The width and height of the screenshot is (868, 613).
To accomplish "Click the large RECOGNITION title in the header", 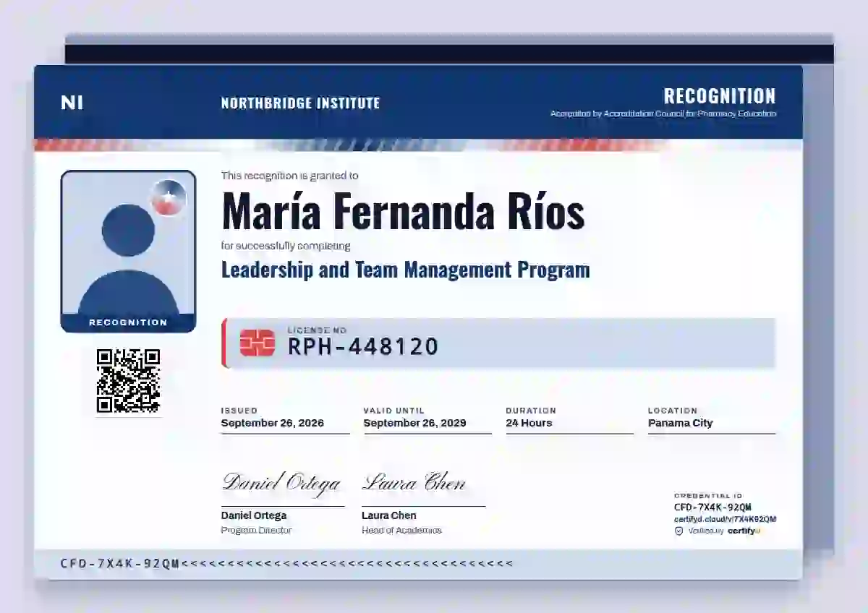I will pyautogui.click(x=720, y=96).
